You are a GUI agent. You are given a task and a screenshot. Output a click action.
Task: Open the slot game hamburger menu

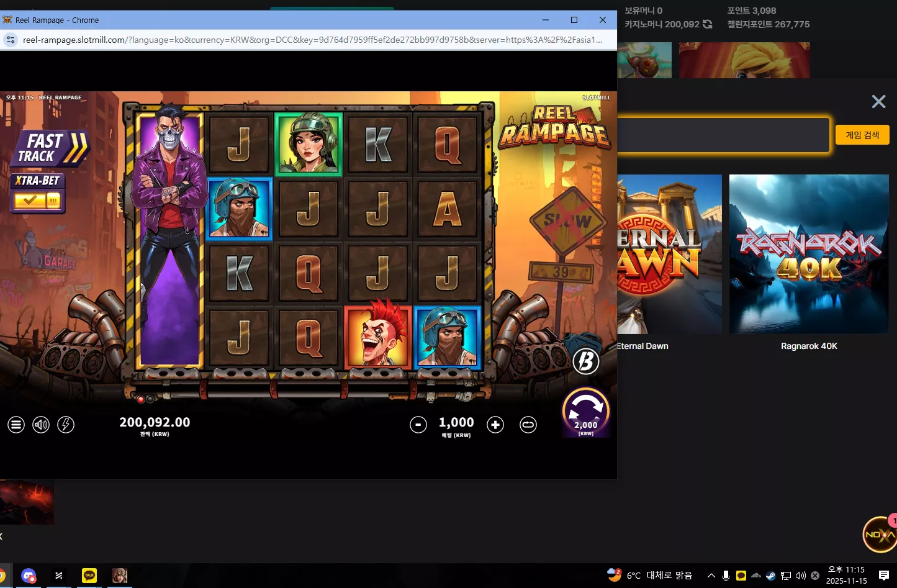point(16,425)
